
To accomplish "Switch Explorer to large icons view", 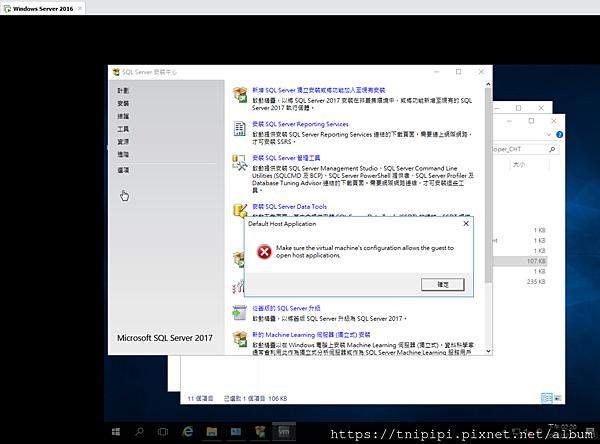I will coord(558,398).
